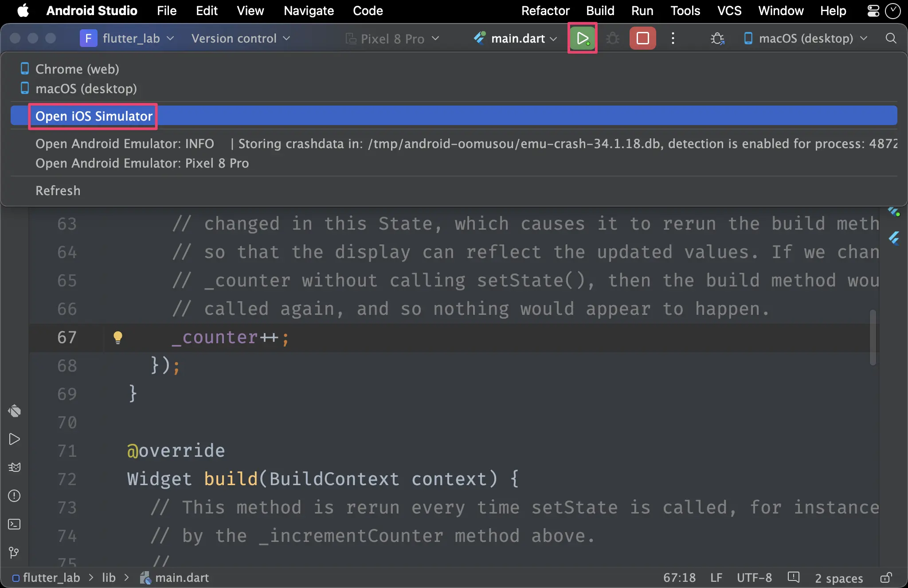Click flutter_lab breadcrumb in status bar
This screenshot has width=908, height=588.
[x=46, y=577]
